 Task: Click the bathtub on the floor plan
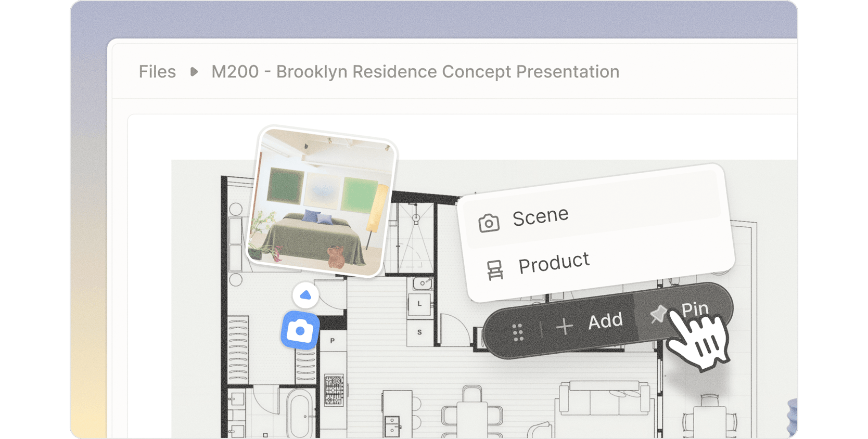[x=301, y=415]
